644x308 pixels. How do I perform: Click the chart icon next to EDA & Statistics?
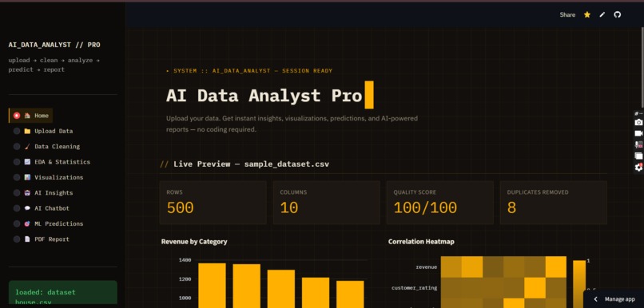coord(27,162)
